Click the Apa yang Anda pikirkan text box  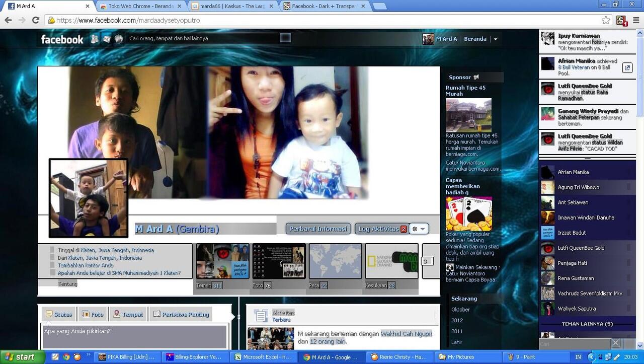[134, 336]
